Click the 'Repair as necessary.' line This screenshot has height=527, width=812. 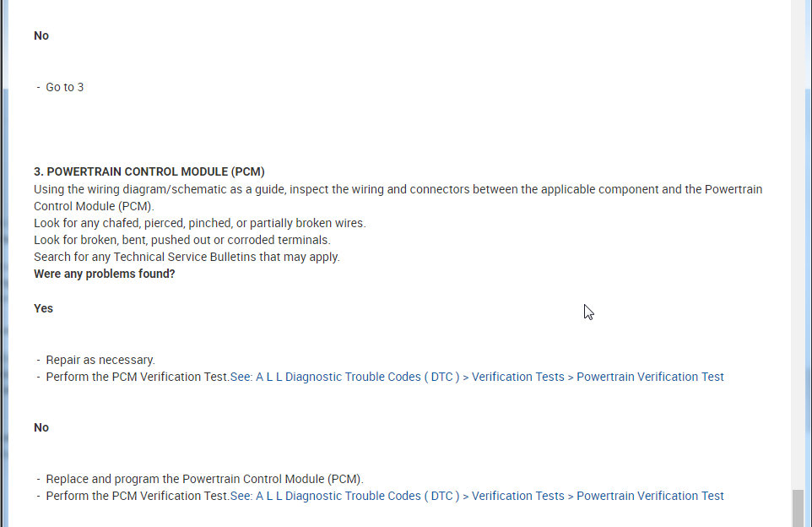click(x=100, y=360)
